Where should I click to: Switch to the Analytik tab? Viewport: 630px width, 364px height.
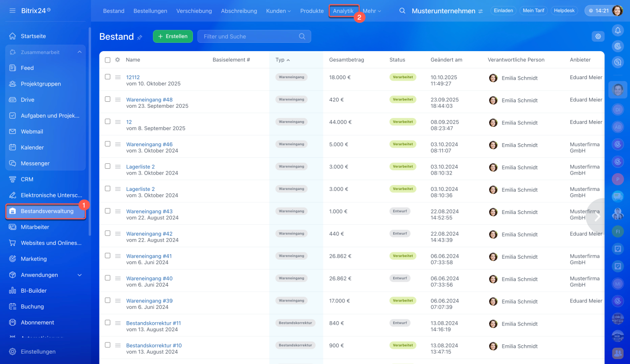[343, 11]
